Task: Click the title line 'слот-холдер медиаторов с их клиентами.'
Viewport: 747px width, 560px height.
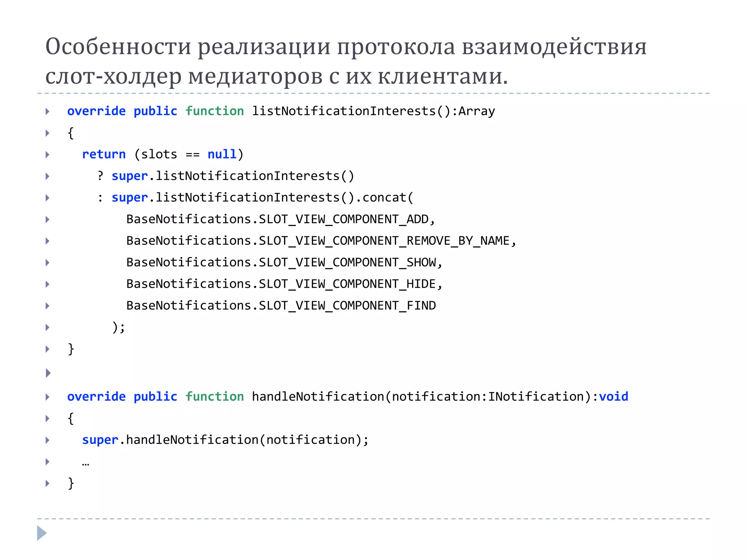Action: point(276,77)
